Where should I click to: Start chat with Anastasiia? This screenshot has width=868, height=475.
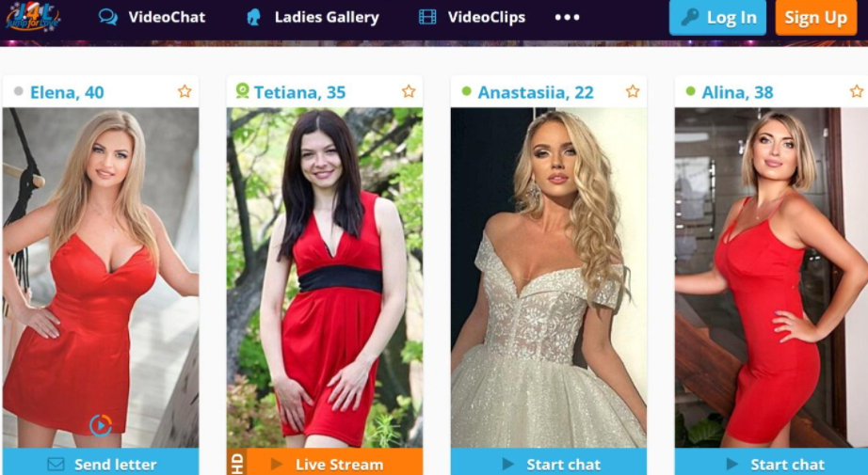549,463
